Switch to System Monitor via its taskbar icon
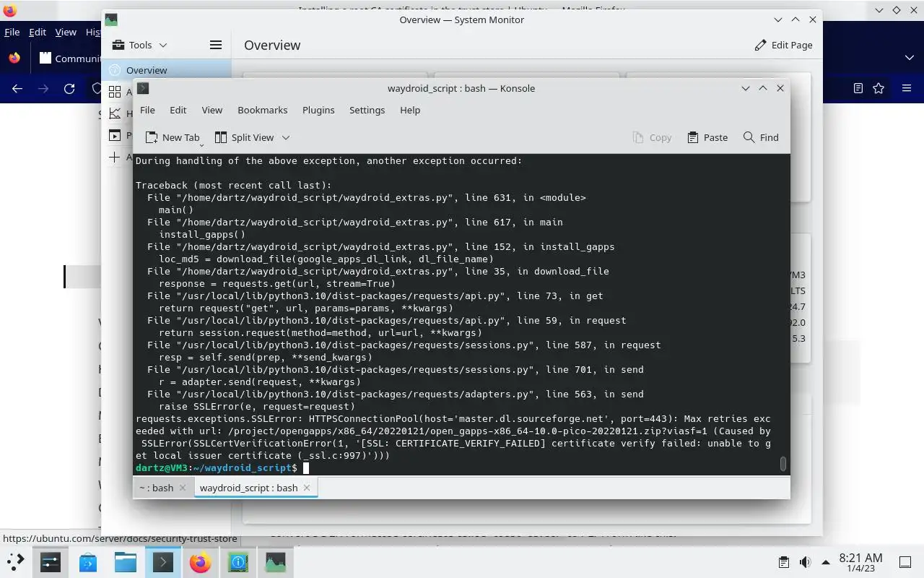This screenshot has width=924, height=578. [x=276, y=562]
